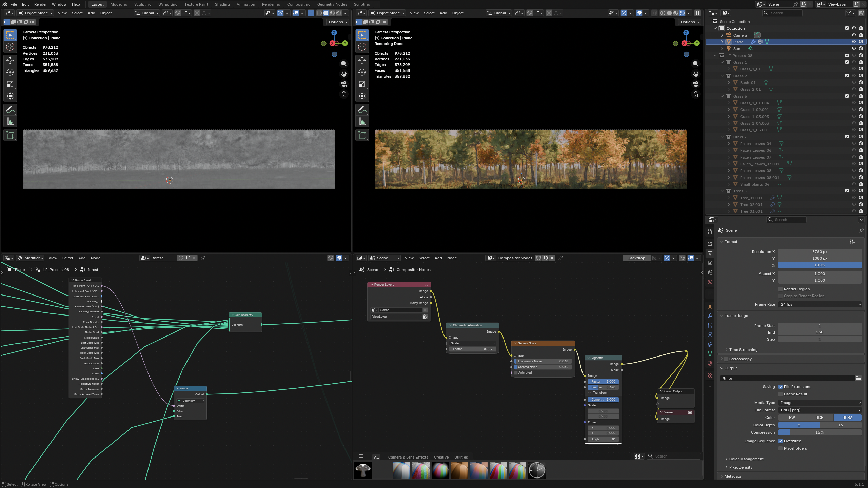Expand the Color Management section

pos(746,459)
